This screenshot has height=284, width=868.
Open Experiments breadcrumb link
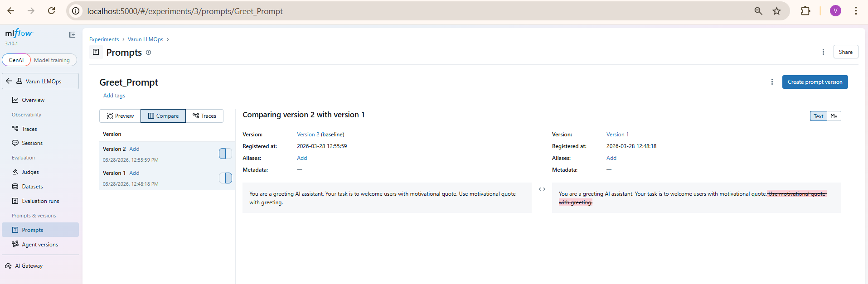(x=104, y=39)
